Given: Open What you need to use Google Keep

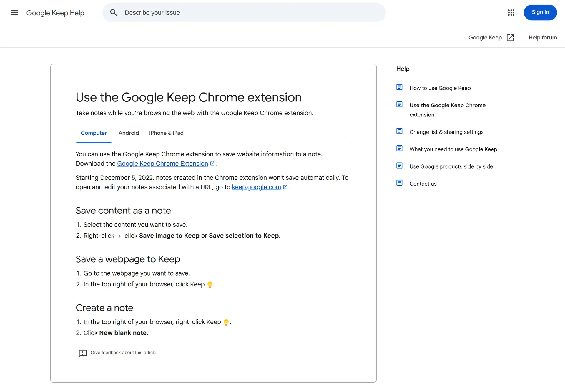Looking at the screenshot, I should [x=453, y=149].
